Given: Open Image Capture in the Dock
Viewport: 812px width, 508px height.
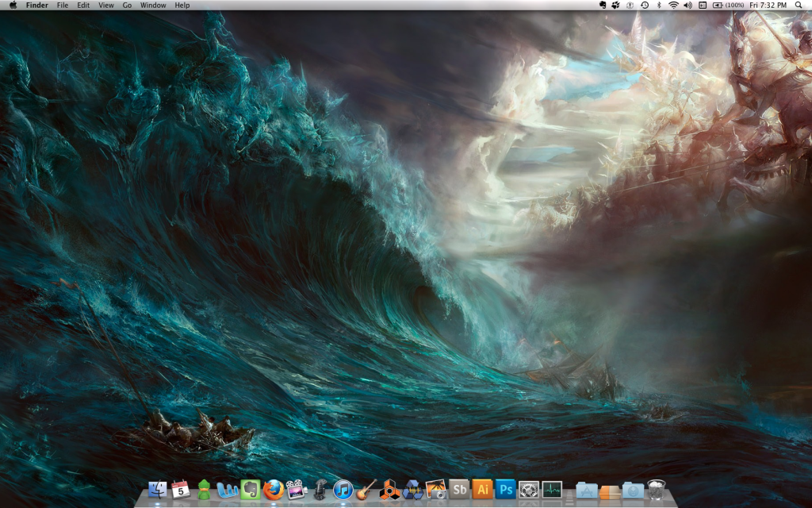Looking at the screenshot, I should tap(436, 489).
